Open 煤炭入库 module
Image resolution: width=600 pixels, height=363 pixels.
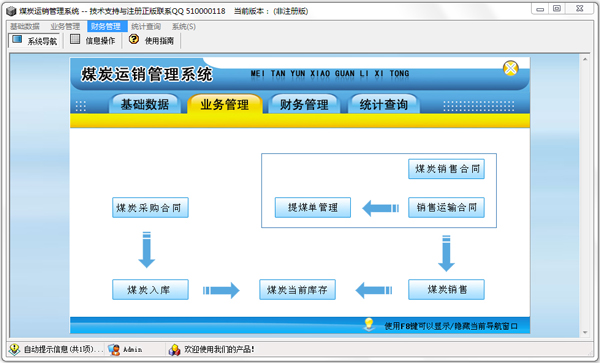150,290
